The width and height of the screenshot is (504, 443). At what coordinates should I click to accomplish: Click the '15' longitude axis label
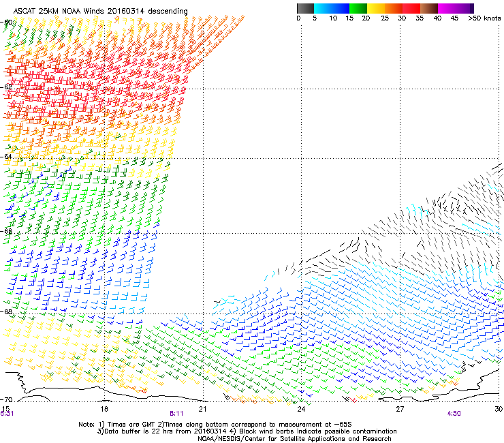(x=5, y=409)
